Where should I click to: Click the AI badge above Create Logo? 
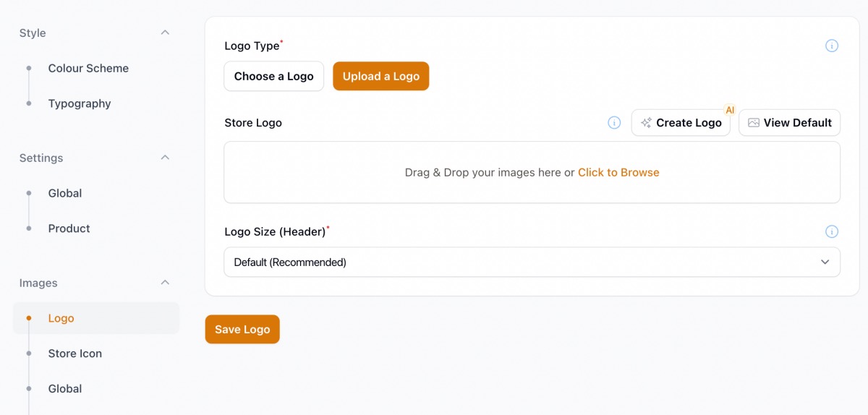730,110
